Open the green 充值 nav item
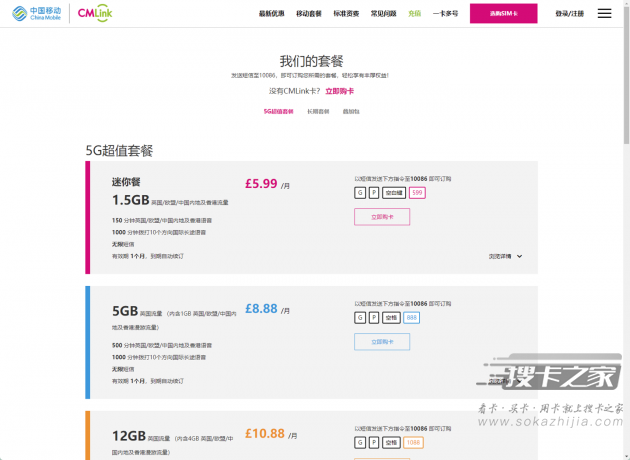This screenshot has width=630, height=460. pos(415,14)
